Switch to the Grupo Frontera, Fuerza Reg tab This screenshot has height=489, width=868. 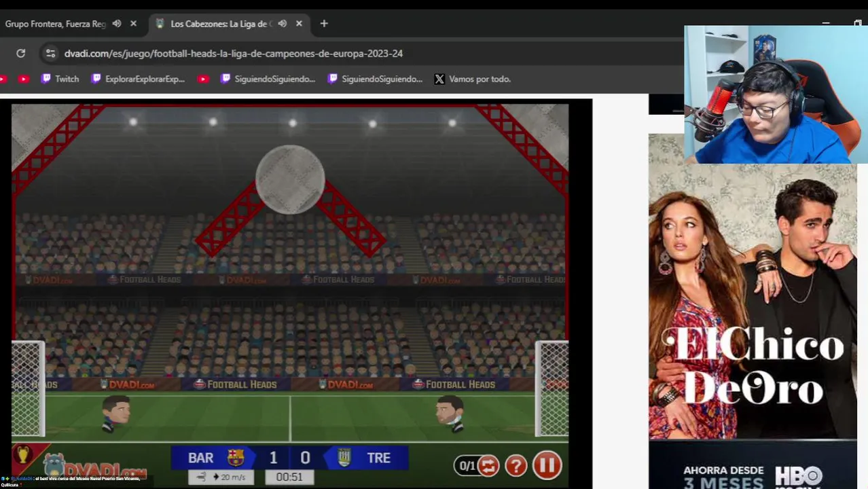click(56, 24)
